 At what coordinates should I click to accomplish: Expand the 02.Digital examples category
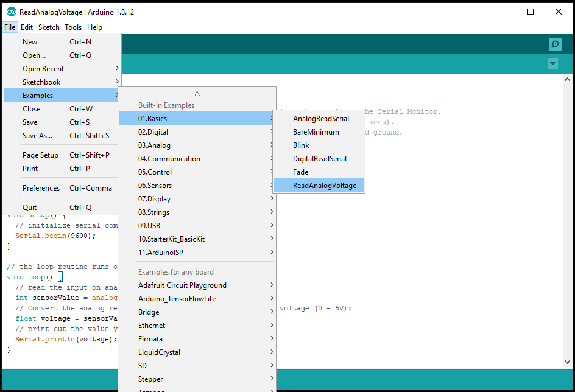click(x=197, y=132)
